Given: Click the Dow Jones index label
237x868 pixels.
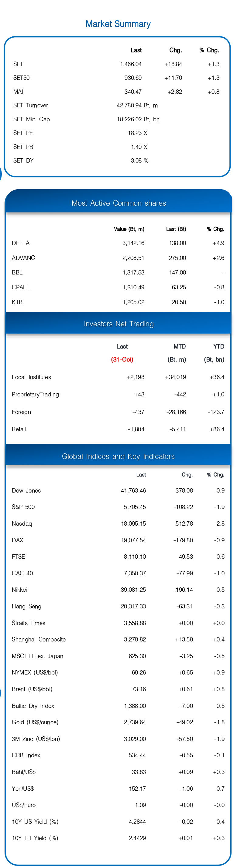Looking at the screenshot, I should point(26,491).
